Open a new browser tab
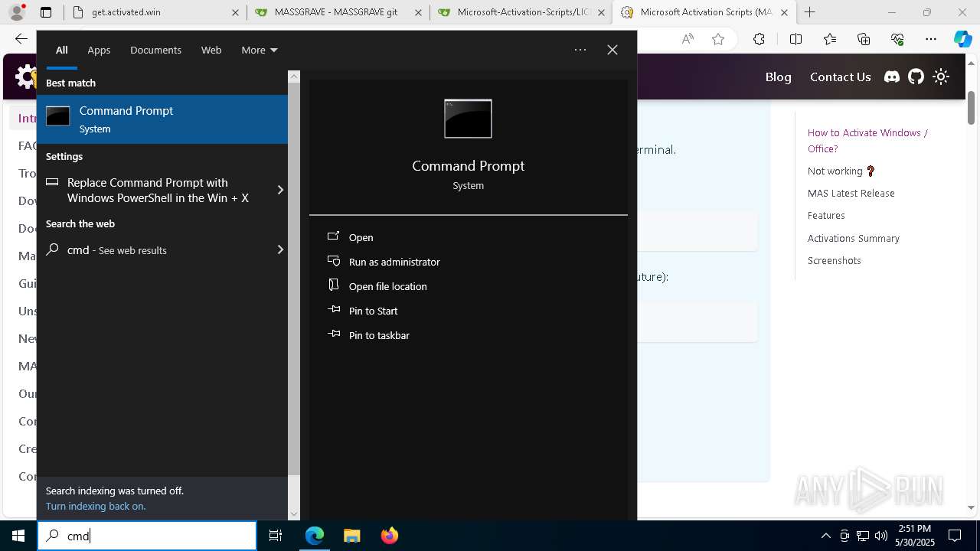The width and height of the screenshot is (980, 551). (x=809, y=12)
